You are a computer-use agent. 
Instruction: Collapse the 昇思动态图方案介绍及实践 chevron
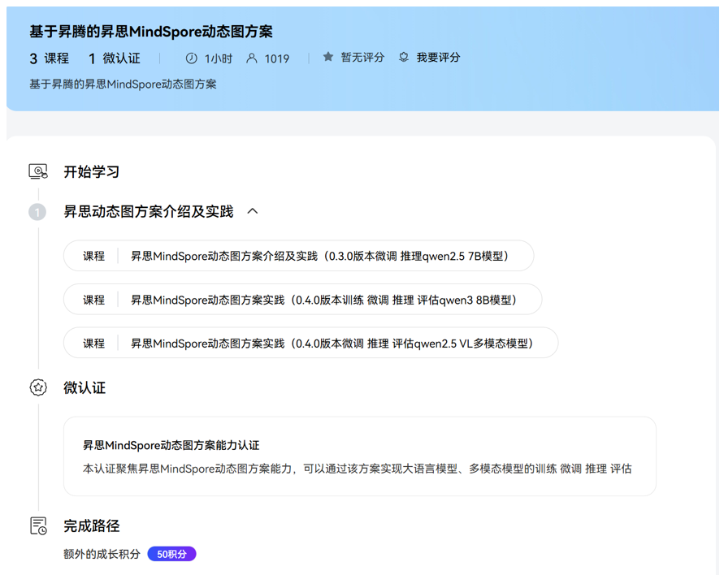click(252, 211)
